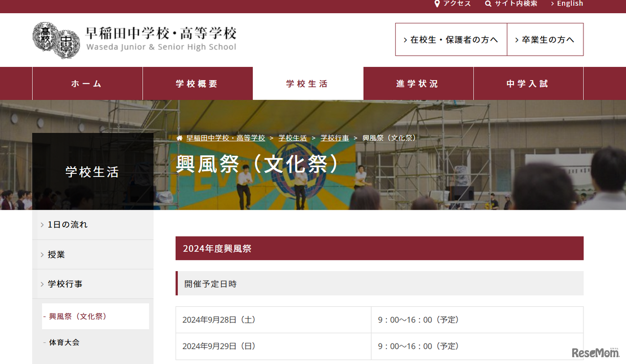Click the 2024年9月29日（日） table cell
The height and width of the screenshot is (364, 626).
[273, 346]
